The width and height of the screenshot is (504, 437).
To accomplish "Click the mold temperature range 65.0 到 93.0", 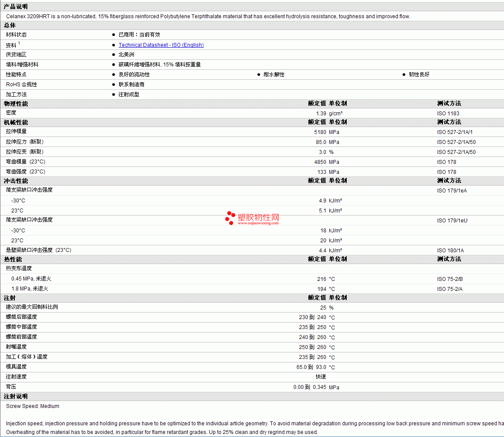I will click(x=311, y=367).
